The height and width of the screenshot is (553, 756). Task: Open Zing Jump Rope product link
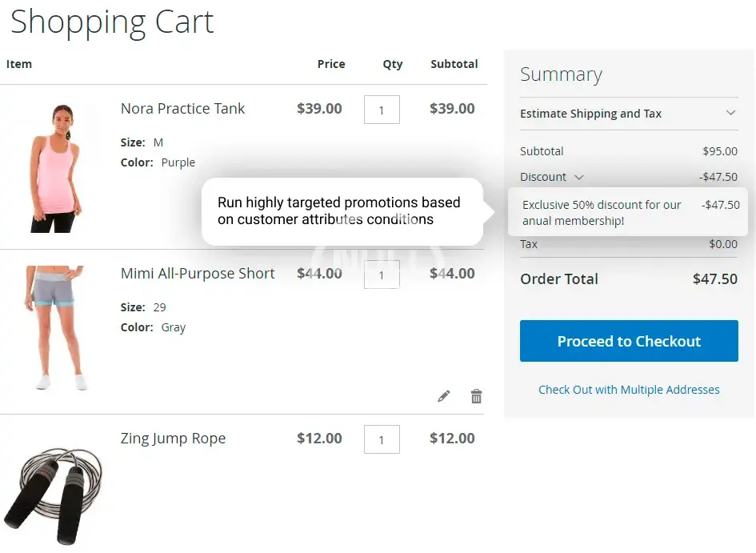(173, 438)
